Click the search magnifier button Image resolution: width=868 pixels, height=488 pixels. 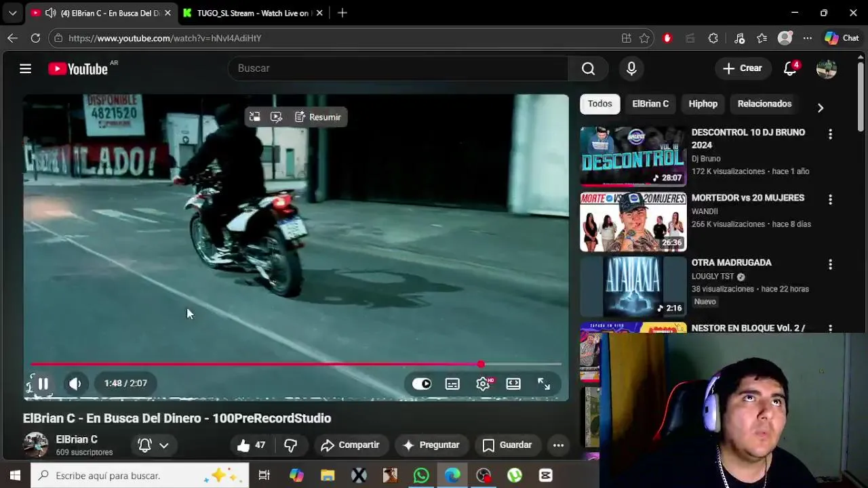coord(588,68)
